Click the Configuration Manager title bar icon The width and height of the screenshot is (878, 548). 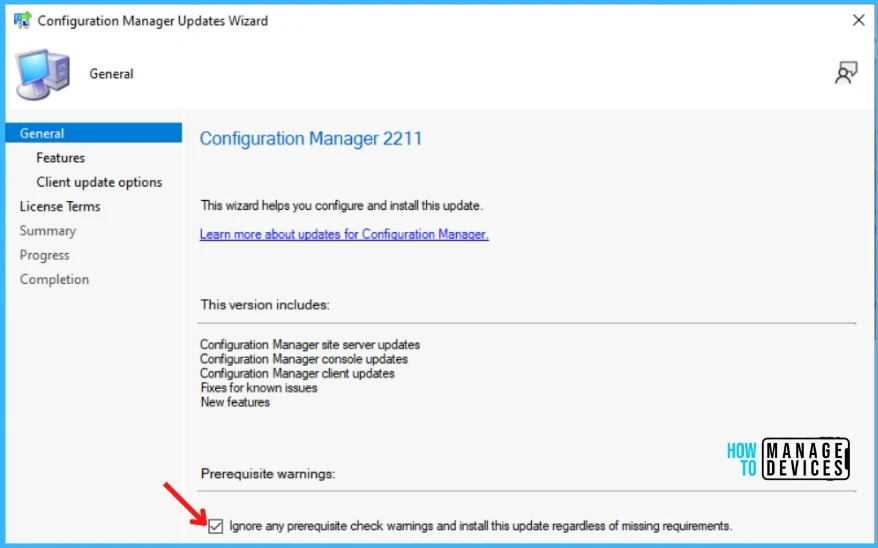click(23, 21)
